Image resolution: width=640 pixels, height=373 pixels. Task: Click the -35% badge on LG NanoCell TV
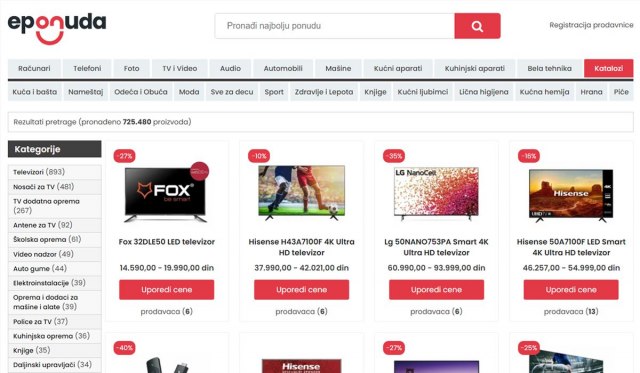pyautogui.click(x=394, y=156)
